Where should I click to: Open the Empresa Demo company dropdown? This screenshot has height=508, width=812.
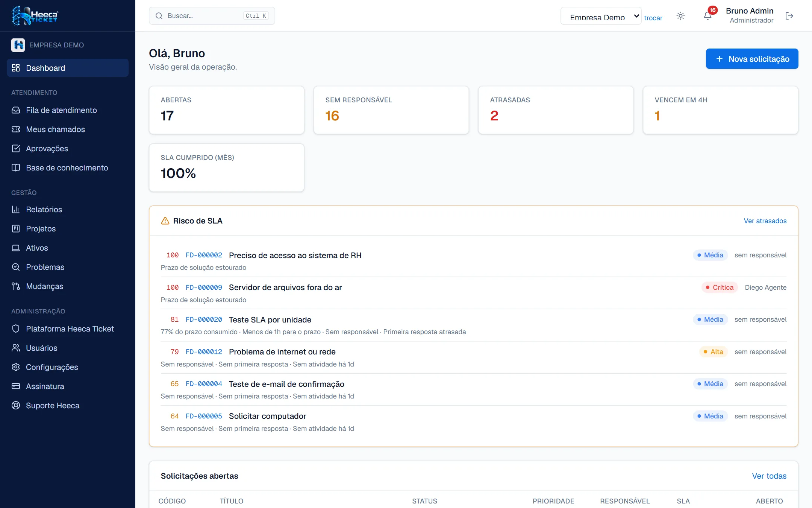[601, 16]
